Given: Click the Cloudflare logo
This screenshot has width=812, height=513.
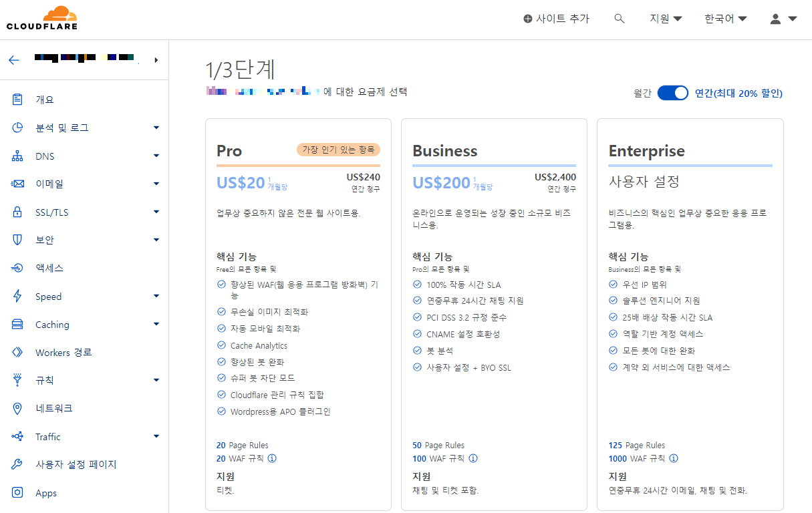Looking at the screenshot, I should 42,19.
